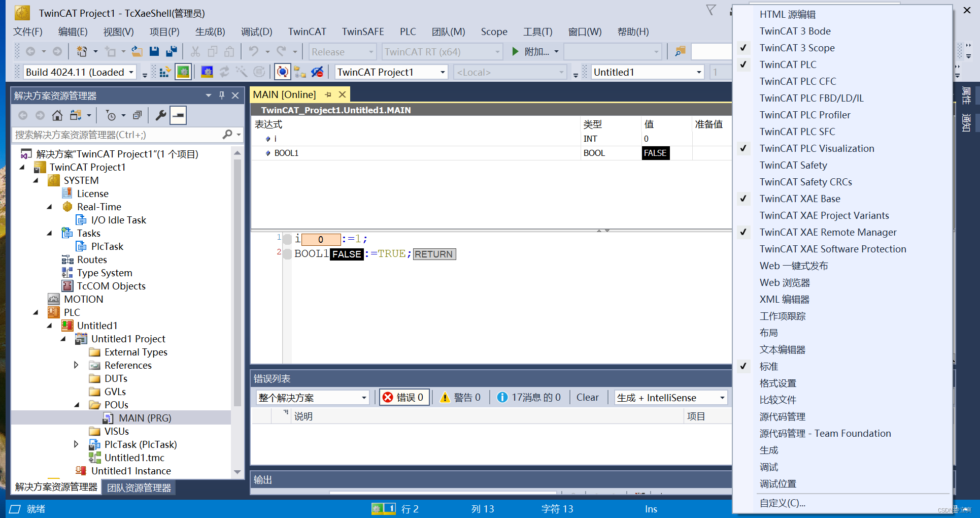Open the Build 4024.11 version dropdown

coord(131,72)
